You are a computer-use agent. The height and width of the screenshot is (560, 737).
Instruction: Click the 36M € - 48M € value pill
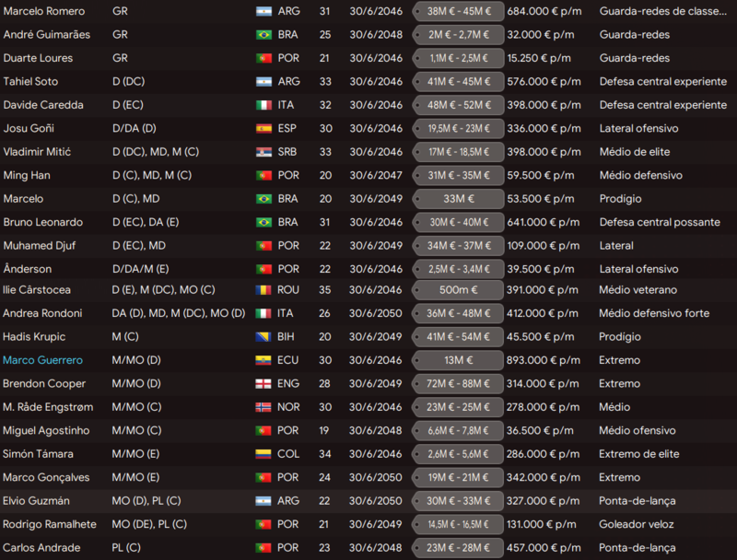tap(458, 314)
